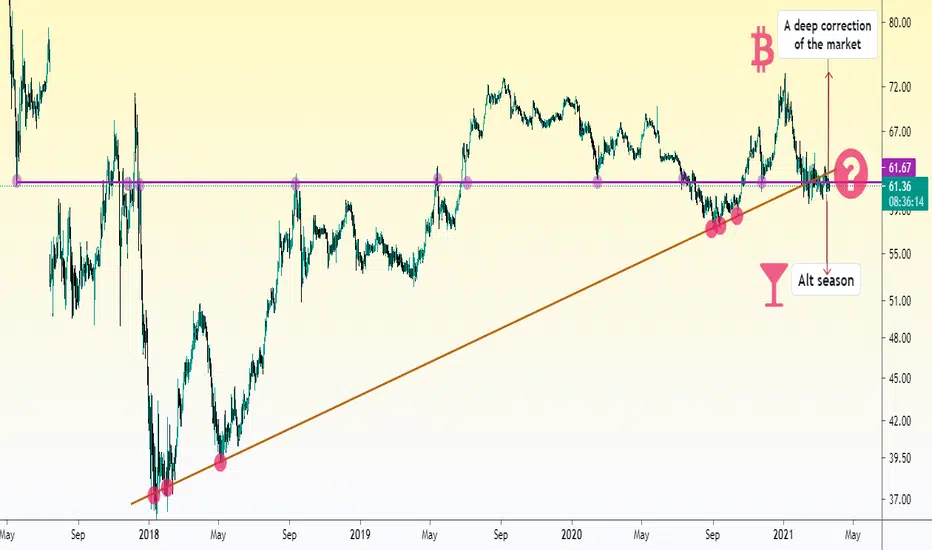The image size is (932, 550).
Task: Select the 'A deep correction of the market' note
Action: 827,34
